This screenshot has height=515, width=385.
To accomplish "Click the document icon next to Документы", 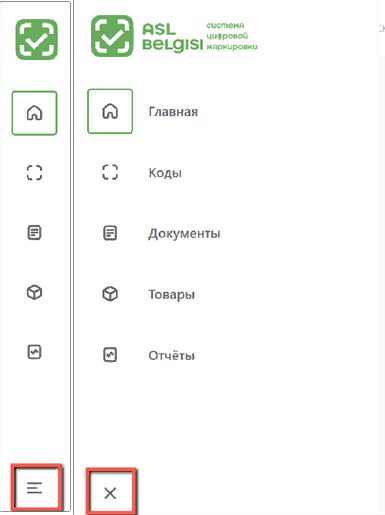I will [110, 233].
